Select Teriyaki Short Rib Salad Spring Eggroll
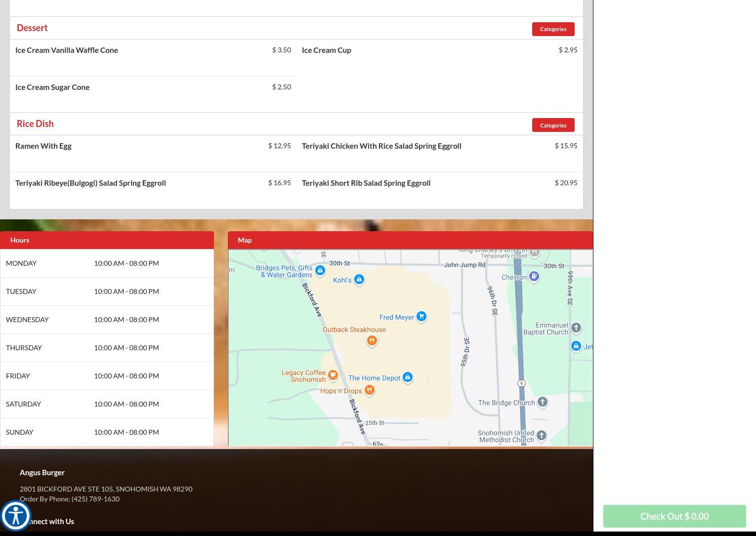This screenshot has width=756, height=536. (x=366, y=183)
